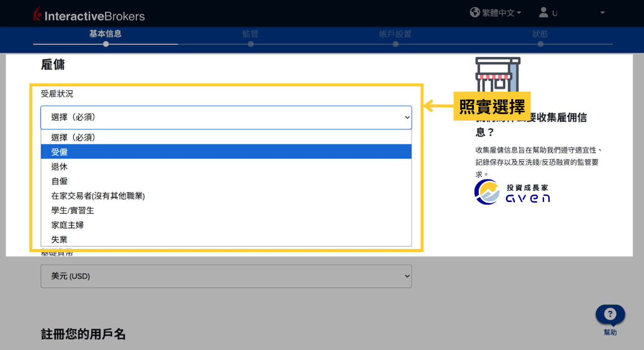The height and width of the screenshot is (350, 644).
Task: Click the user account icon
Action: [x=543, y=12]
